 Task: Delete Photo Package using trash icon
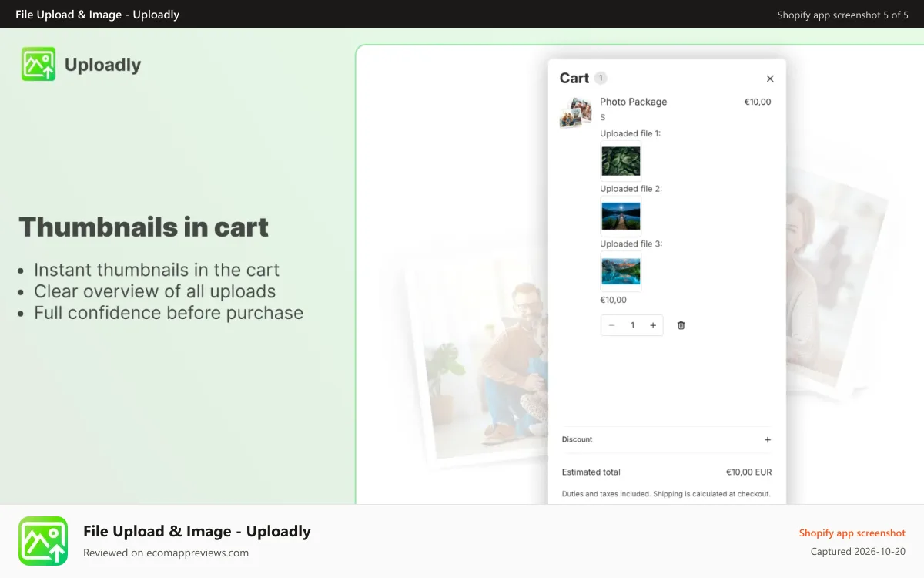coord(681,325)
